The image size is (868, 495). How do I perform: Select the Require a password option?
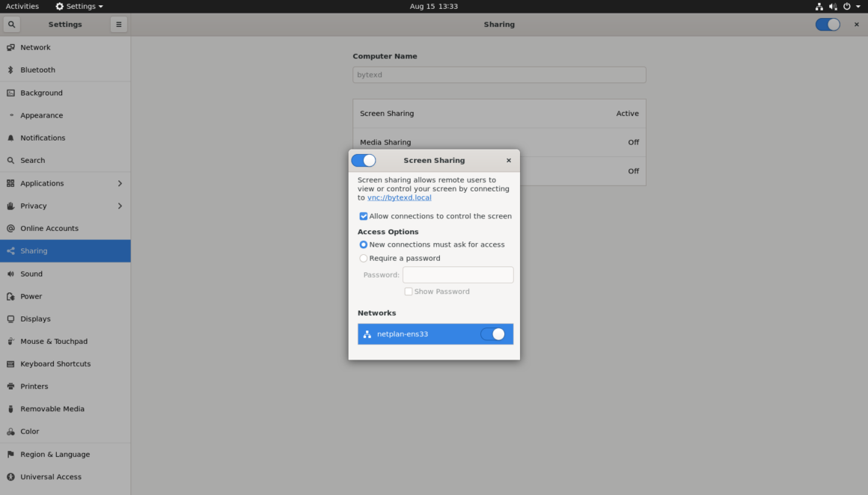(363, 258)
